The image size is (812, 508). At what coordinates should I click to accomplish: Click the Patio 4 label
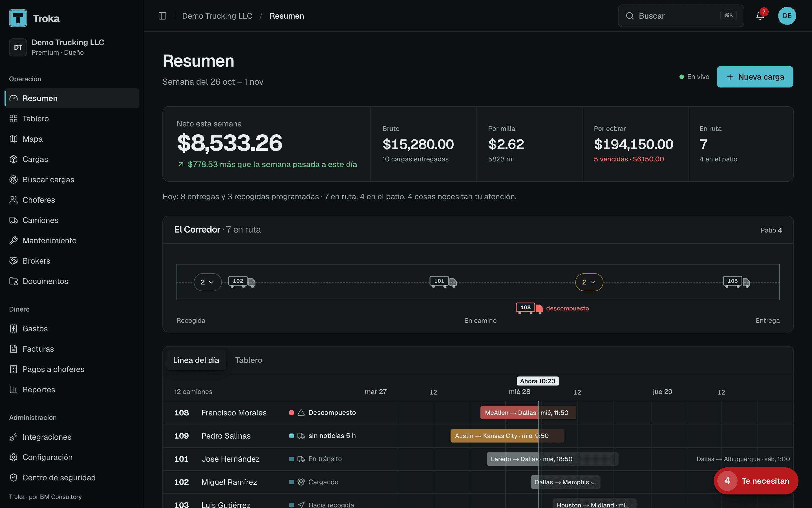pyautogui.click(x=771, y=230)
